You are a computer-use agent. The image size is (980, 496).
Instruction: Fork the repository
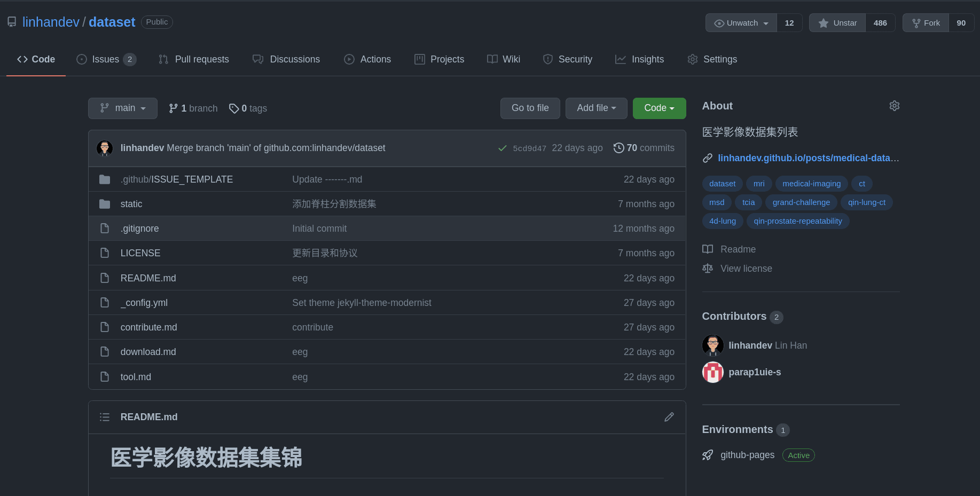point(926,23)
